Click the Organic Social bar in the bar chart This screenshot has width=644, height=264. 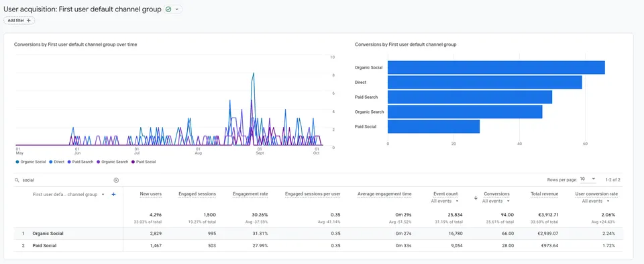pyautogui.click(x=496, y=67)
